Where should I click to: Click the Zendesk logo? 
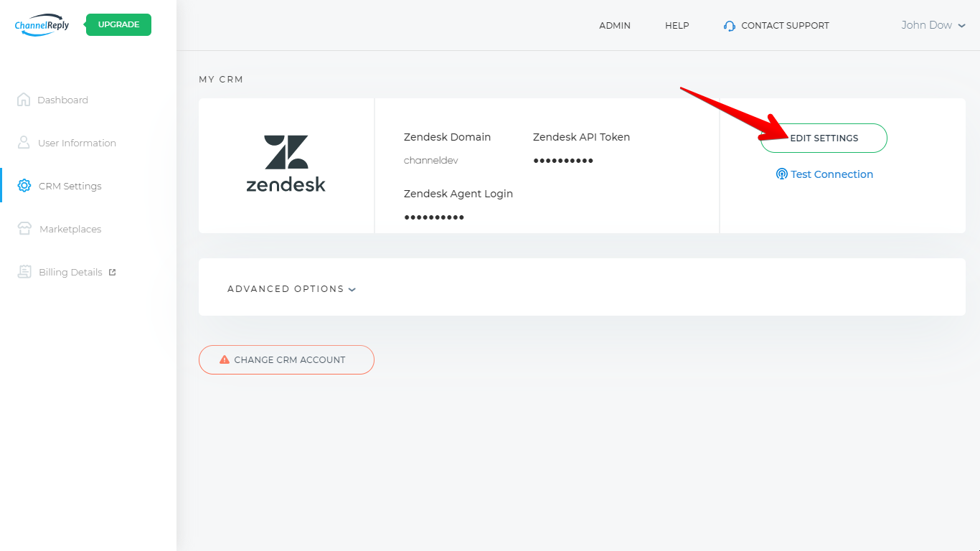click(x=286, y=164)
